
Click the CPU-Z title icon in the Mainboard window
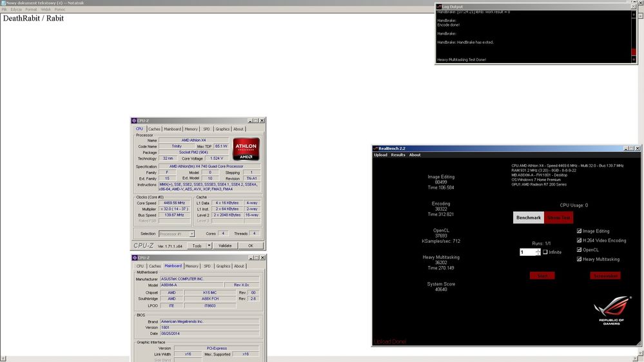pos(134,258)
